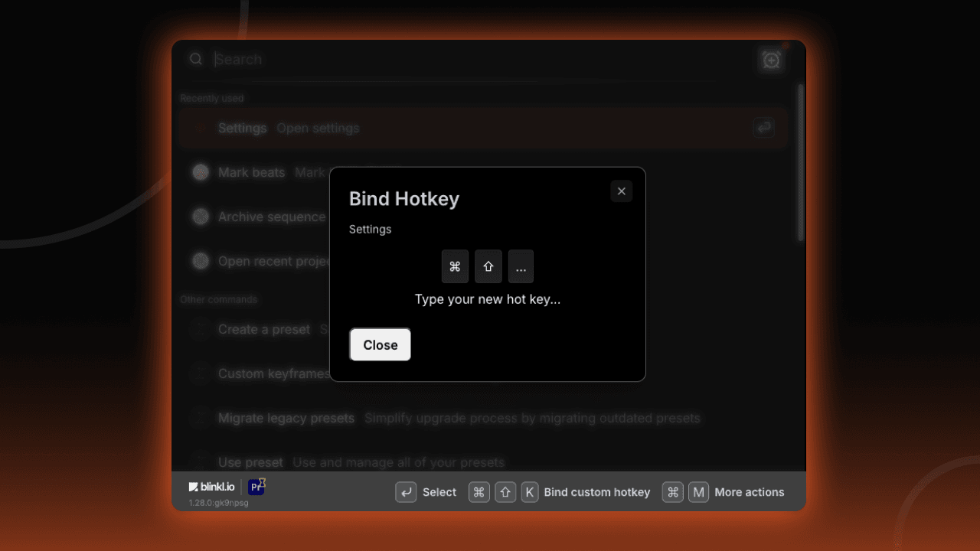Screen dimensions: 980x551
Task: Click the K key shortcut chip
Action: tap(530, 492)
